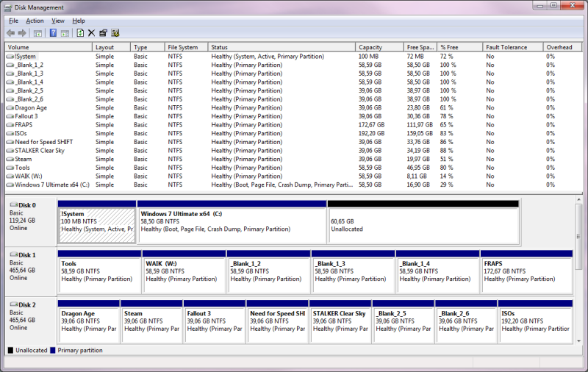Click the show/hide console tree icon
Image resolution: width=588 pixels, height=372 pixels.
pyautogui.click(x=37, y=33)
